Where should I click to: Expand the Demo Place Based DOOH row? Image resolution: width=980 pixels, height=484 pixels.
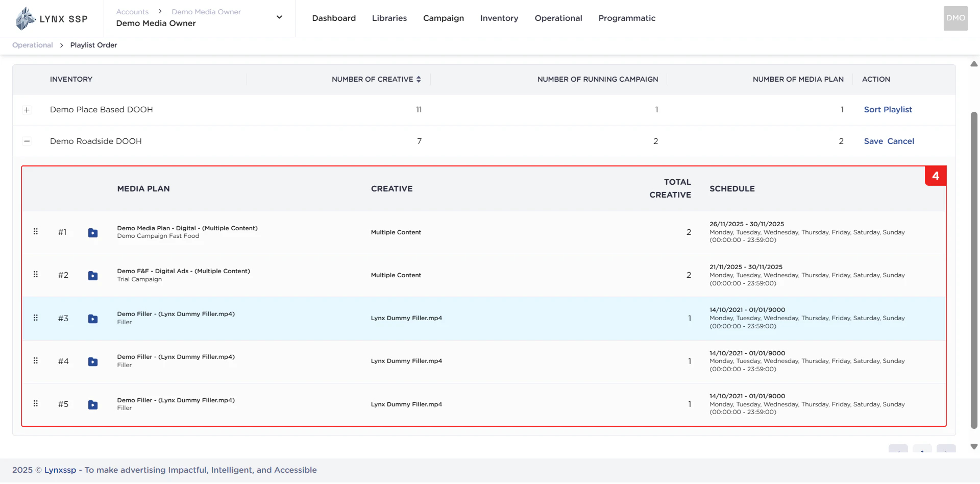pos(27,110)
